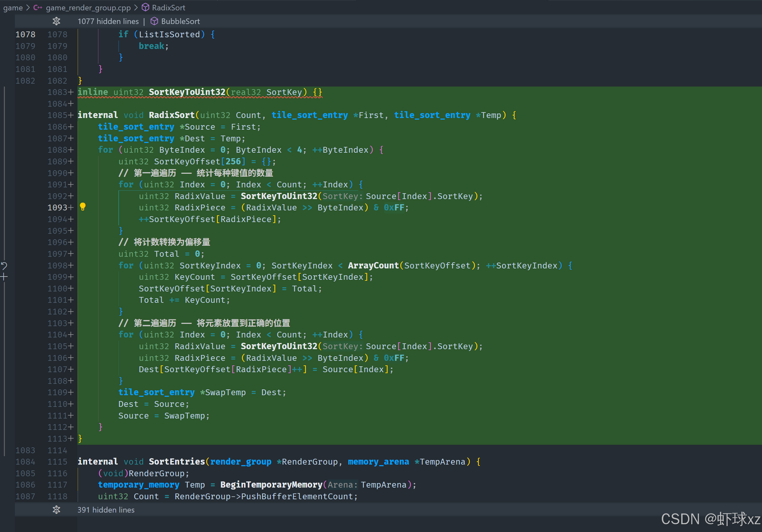
Task: Click the '391 hidden lines' text
Action: coord(106,510)
